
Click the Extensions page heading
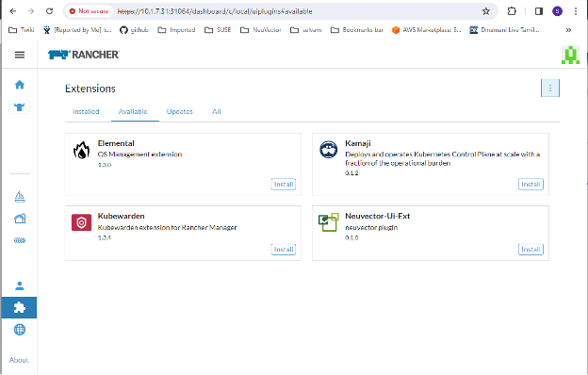point(90,89)
